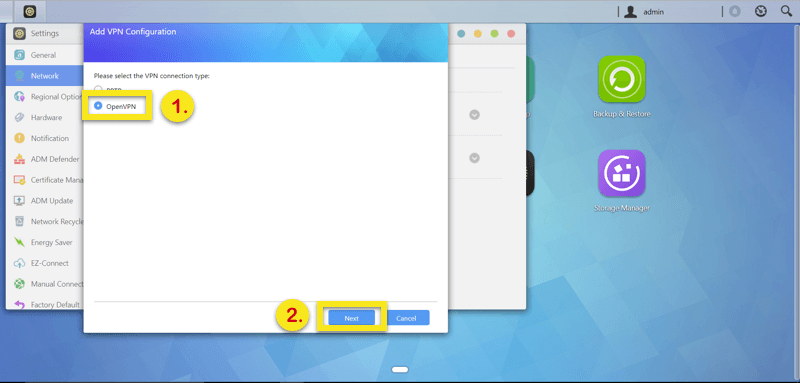Screen dimensions: 800x383
Task: Click the Hardware icon
Action: tap(19, 118)
